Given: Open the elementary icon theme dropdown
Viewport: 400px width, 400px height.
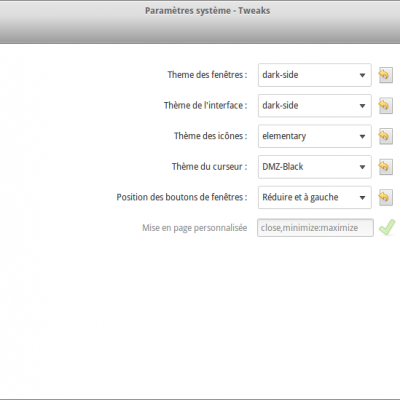Looking at the screenshot, I should [315, 136].
